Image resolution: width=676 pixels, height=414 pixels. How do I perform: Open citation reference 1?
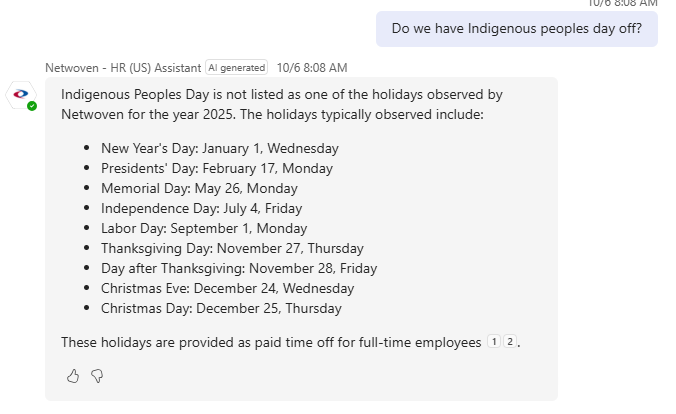[x=494, y=342]
